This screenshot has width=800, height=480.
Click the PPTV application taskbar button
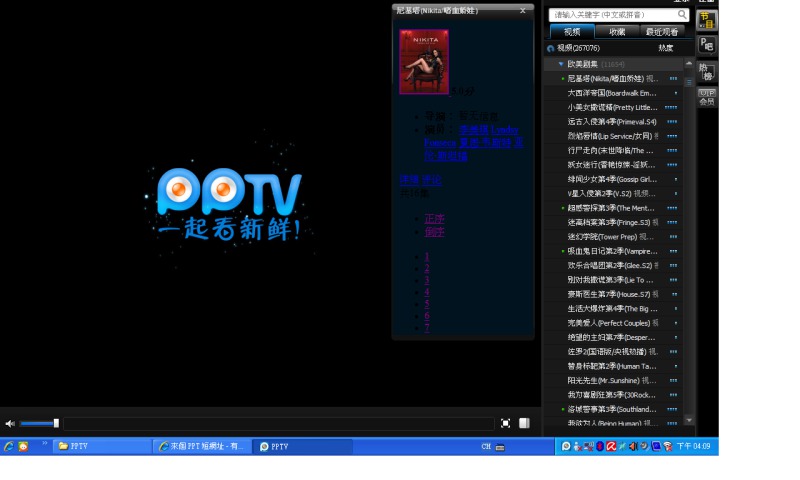[x=303, y=446]
